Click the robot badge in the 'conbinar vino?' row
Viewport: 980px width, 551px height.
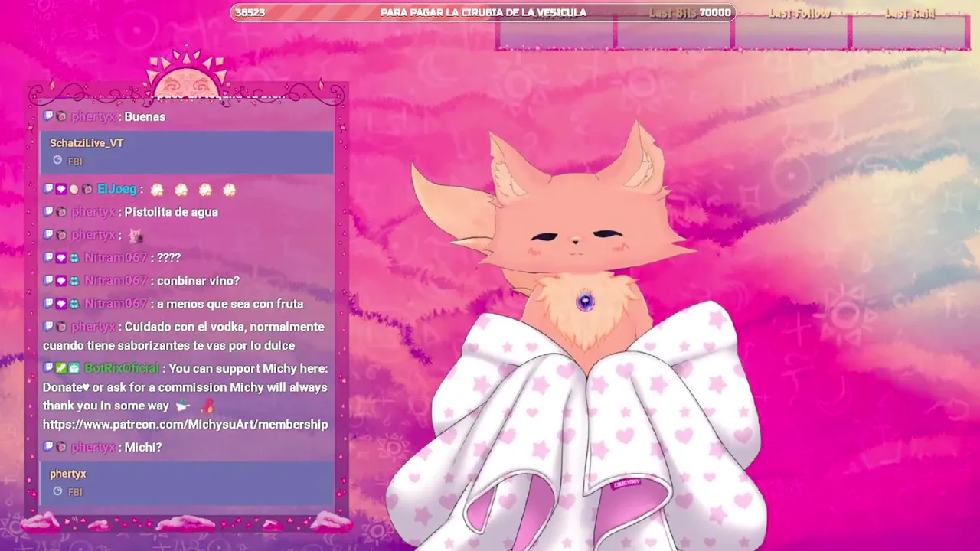(73, 281)
